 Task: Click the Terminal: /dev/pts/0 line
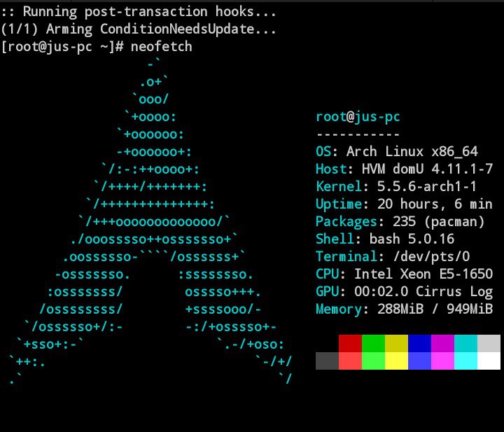click(x=393, y=257)
